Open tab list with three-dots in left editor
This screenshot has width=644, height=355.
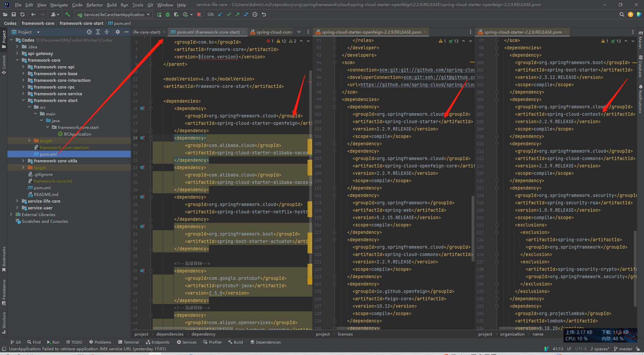pos(308,32)
